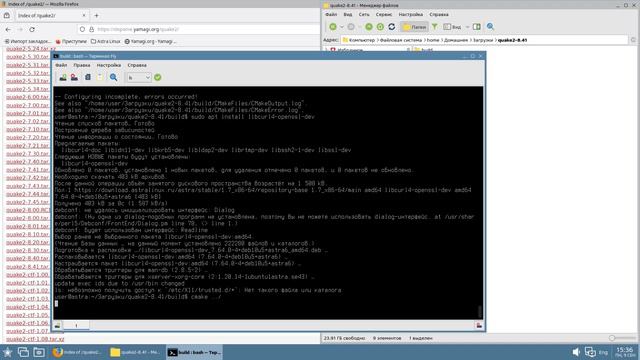Select terminal tab 1 at the bottom
The width and height of the screenshot is (640, 360).
coord(76,325)
